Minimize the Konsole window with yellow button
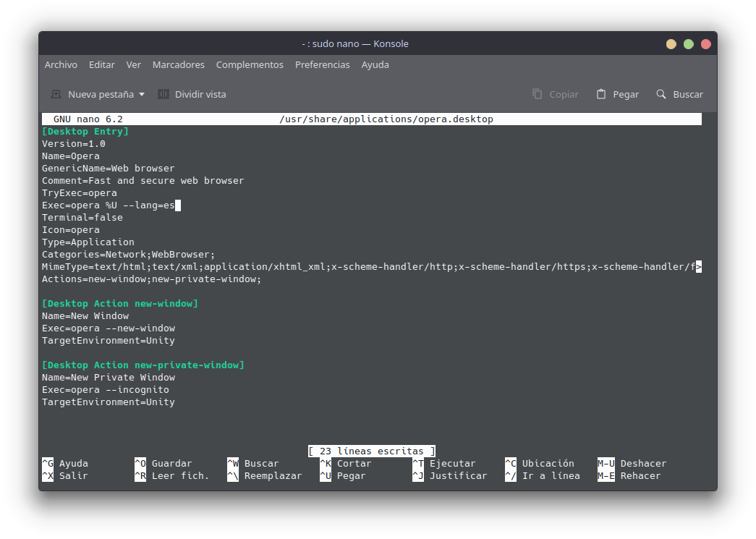 (x=671, y=44)
